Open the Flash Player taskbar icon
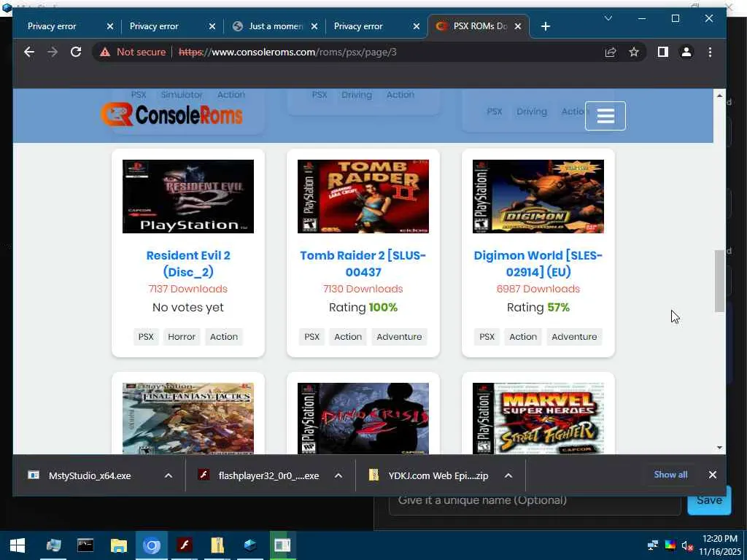Screen dimensions: 747x560 [185, 545]
